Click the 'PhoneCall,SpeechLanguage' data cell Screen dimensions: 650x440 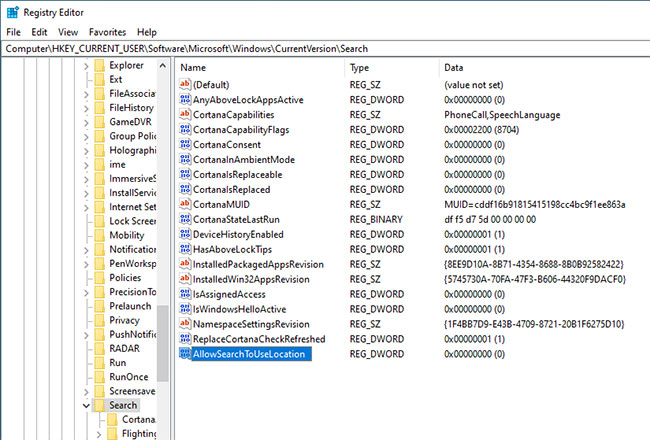pos(502,114)
